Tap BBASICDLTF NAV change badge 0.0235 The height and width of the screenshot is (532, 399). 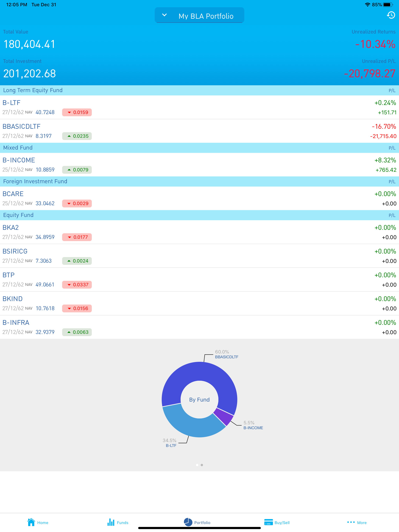coord(77,136)
